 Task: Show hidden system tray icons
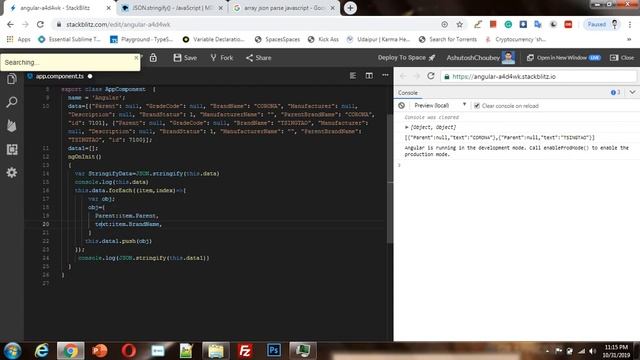(x=547, y=351)
